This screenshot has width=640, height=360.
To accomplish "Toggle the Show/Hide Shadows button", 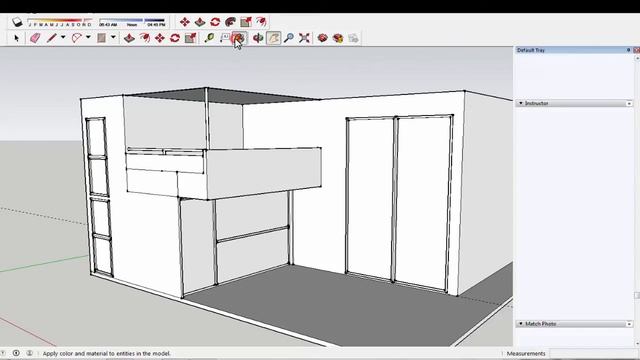I will [x=17, y=22].
